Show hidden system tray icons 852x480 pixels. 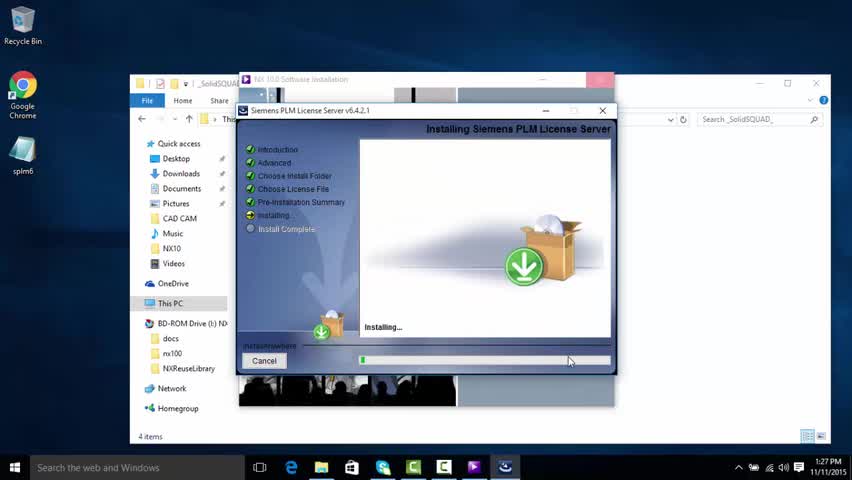pos(738,467)
